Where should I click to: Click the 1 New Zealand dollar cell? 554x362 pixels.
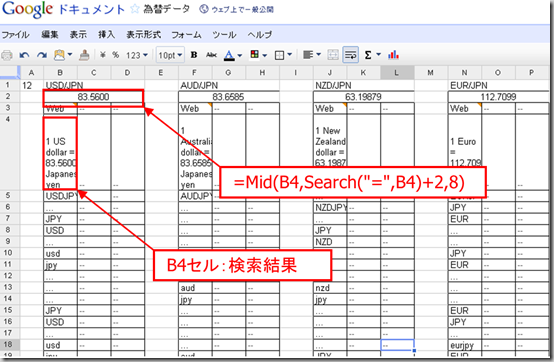(330, 152)
